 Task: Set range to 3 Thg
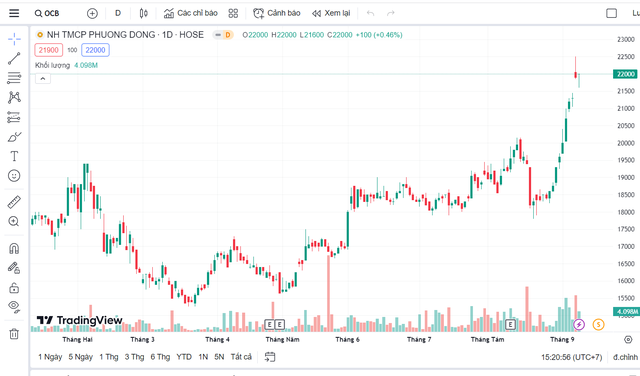pos(134,357)
